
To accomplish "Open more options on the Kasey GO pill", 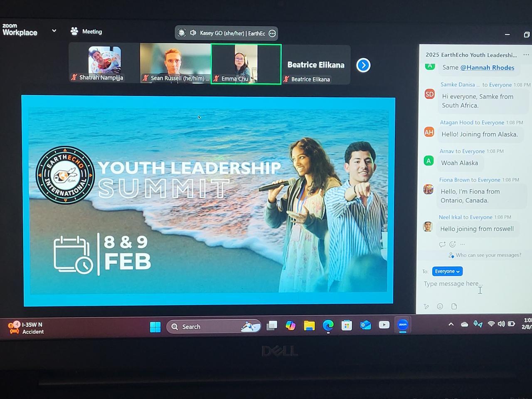I will click(272, 33).
